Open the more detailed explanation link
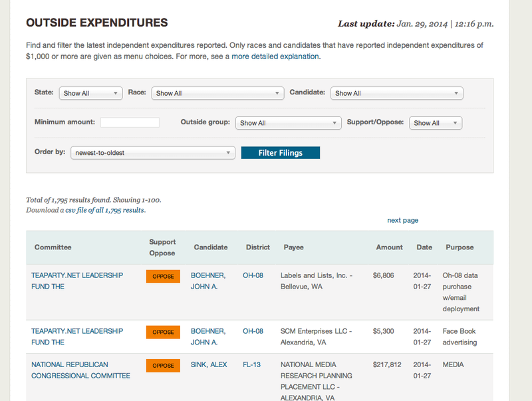532x401 pixels. pyautogui.click(x=275, y=57)
